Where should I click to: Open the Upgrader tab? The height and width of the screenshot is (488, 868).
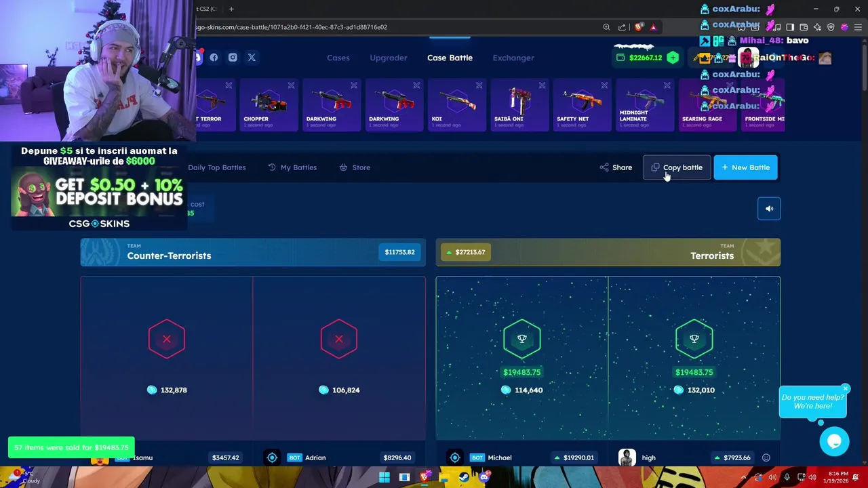click(x=389, y=58)
